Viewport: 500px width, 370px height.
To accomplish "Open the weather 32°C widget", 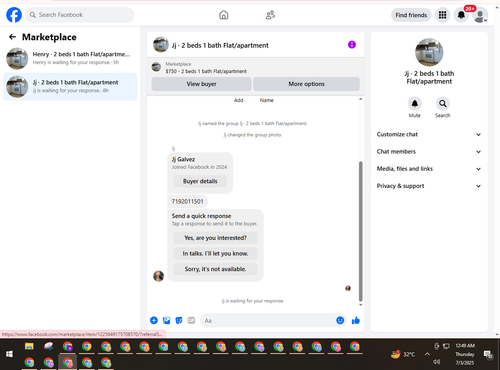I will pyautogui.click(x=404, y=354).
